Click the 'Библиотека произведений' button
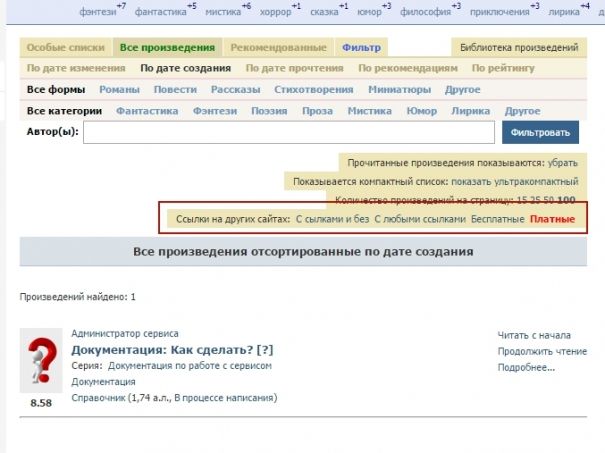The width and height of the screenshot is (605, 453). pyautogui.click(x=519, y=48)
